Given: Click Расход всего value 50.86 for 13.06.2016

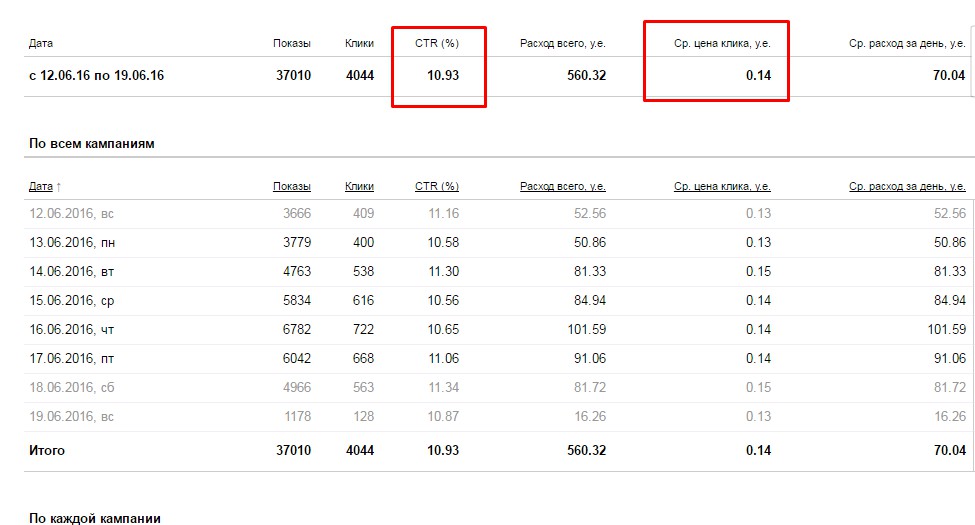Looking at the screenshot, I should (x=590, y=243).
